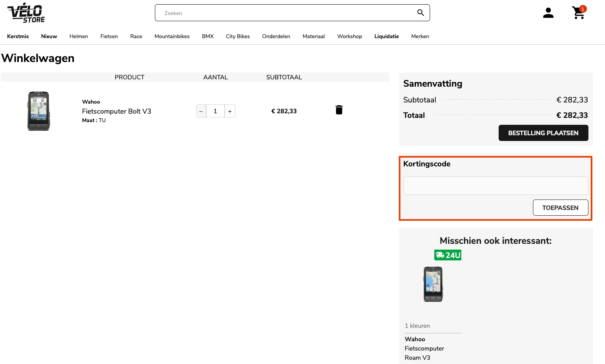This screenshot has height=364, width=605.
Task: Open the Mountainbikes category
Action: coord(172,36)
